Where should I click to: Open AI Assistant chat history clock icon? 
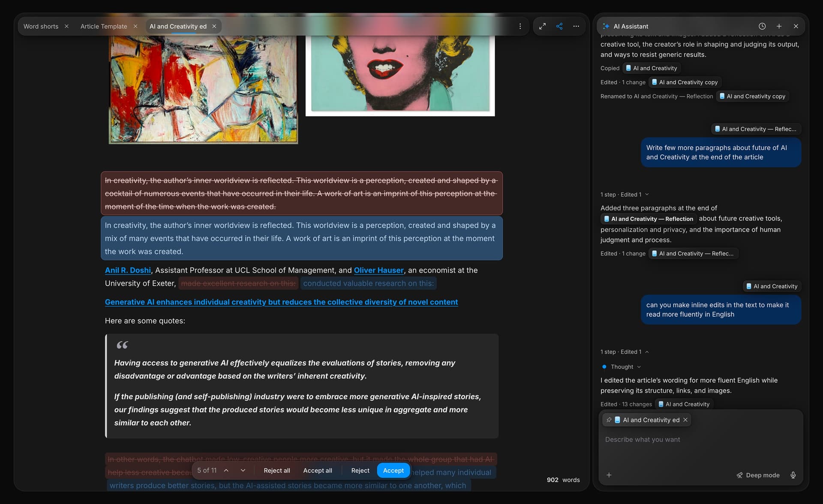click(x=762, y=26)
